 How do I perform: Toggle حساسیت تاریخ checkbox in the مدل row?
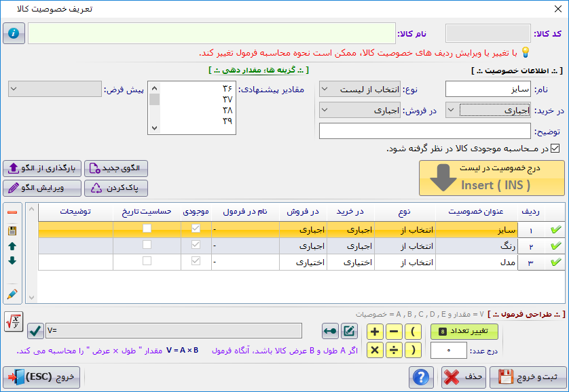[147, 261]
